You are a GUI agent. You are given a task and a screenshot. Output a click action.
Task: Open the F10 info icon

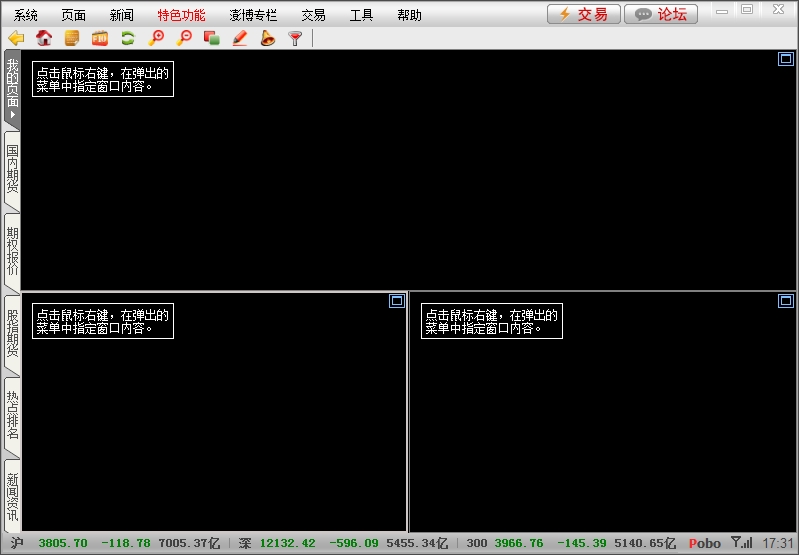[x=100, y=38]
